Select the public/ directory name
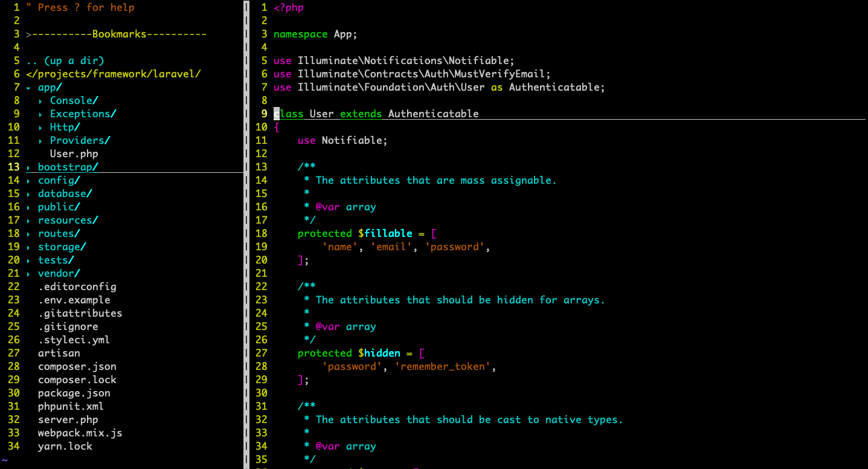868x469 pixels. 59,207
